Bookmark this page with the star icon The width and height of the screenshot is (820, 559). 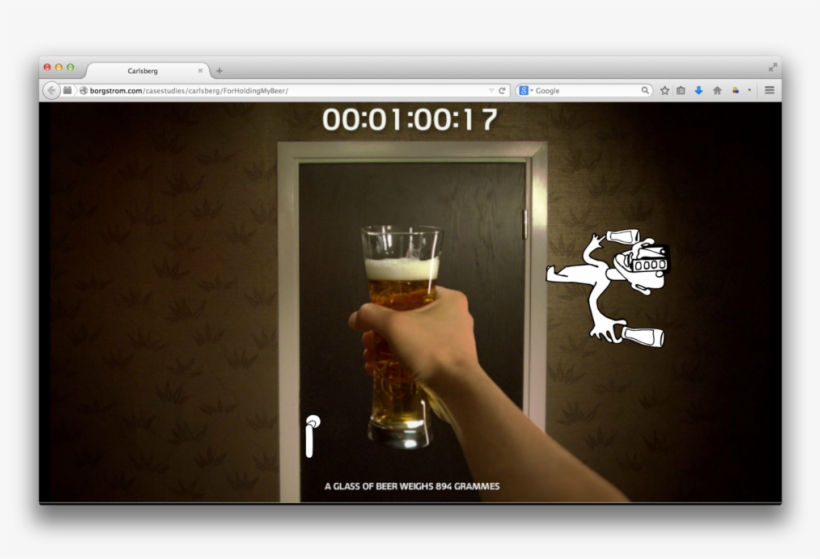point(665,90)
